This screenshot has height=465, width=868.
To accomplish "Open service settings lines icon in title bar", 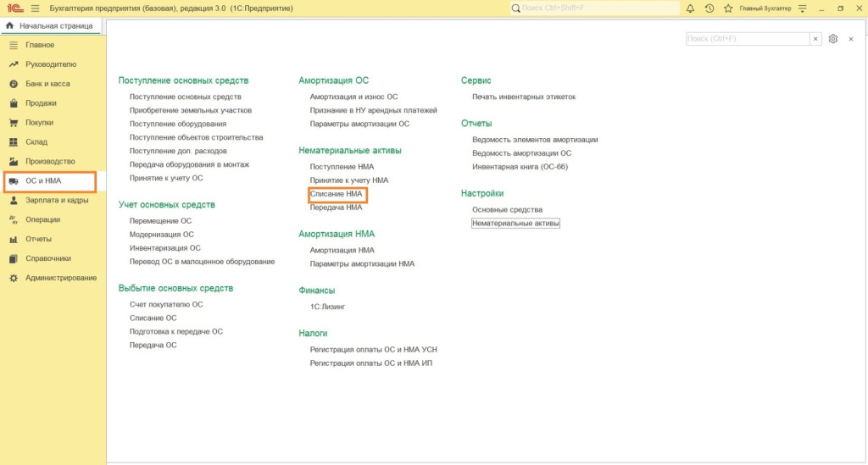I will coord(802,8).
